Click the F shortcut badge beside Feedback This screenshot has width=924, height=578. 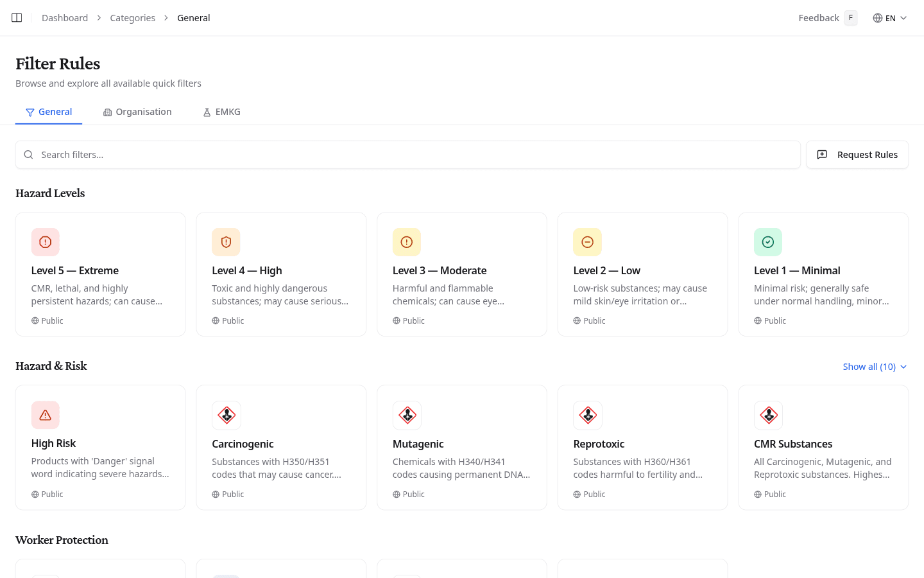coord(851,18)
